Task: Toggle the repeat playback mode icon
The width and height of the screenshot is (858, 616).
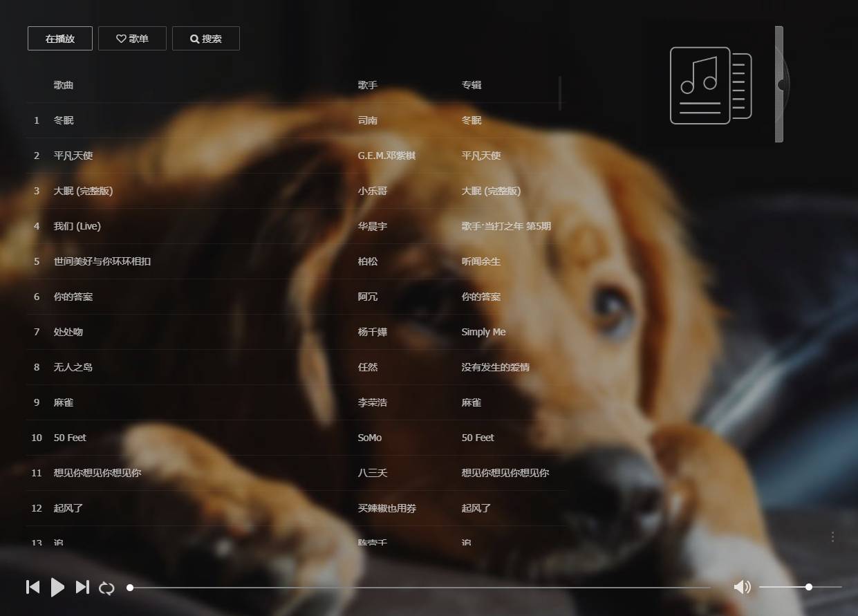Action: (106, 587)
